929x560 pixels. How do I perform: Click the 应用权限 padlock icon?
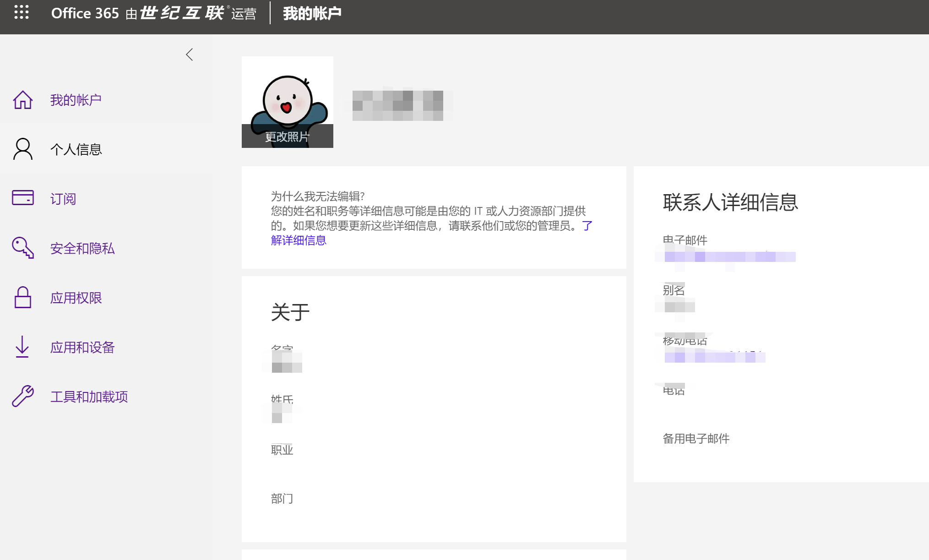(x=22, y=298)
